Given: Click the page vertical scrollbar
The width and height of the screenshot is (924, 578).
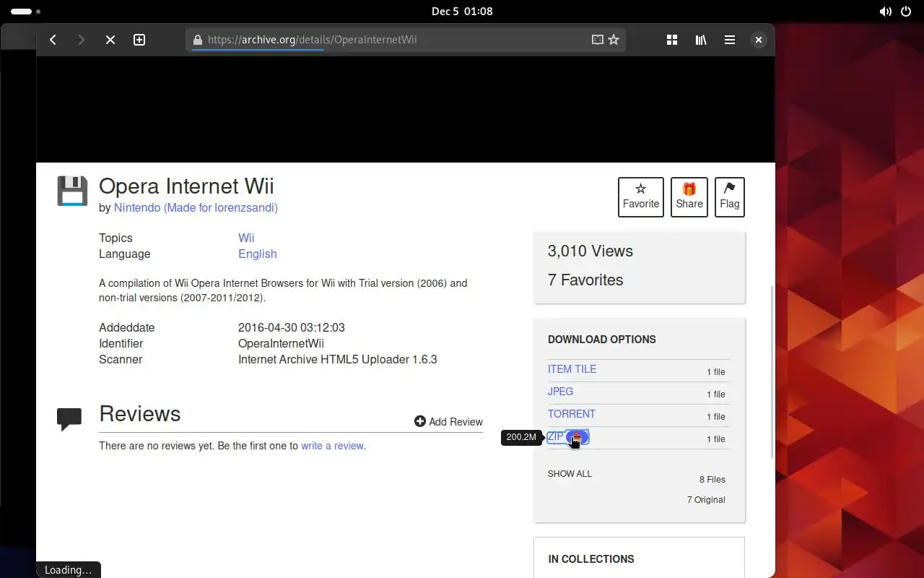Looking at the screenshot, I should tap(772, 371).
